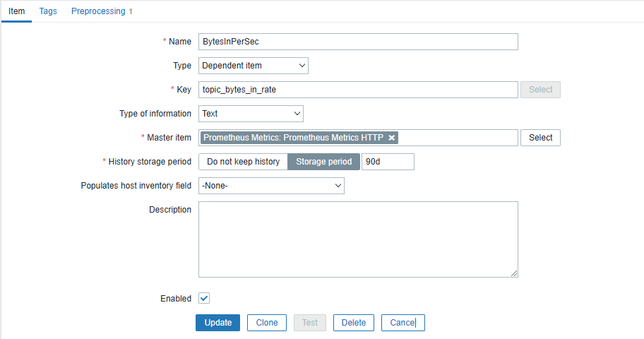
Task: Select the 'Do not keep history' option
Action: (x=243, y=162)
